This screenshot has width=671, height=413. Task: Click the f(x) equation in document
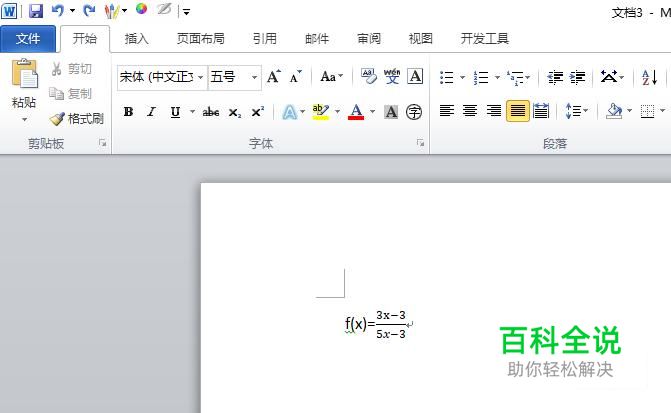pos(375,326)
